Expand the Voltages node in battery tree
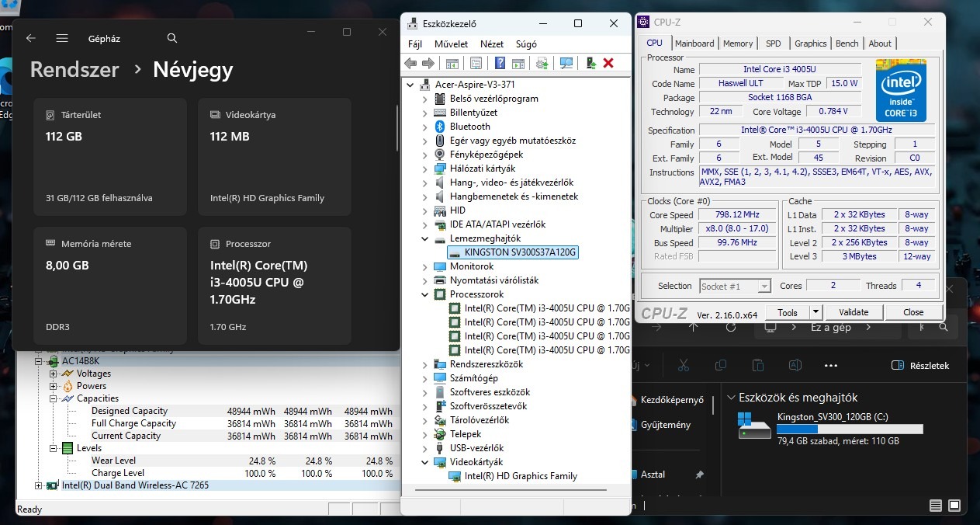 pos(54,374)
